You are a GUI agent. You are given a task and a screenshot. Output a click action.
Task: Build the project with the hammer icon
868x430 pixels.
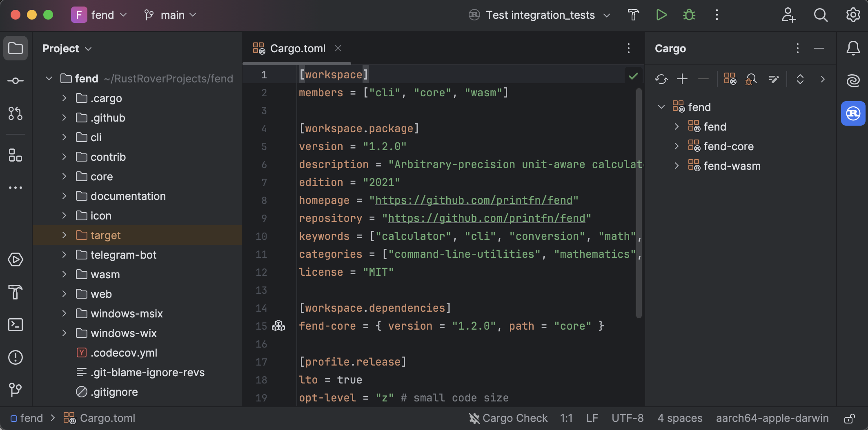point(633,15)
